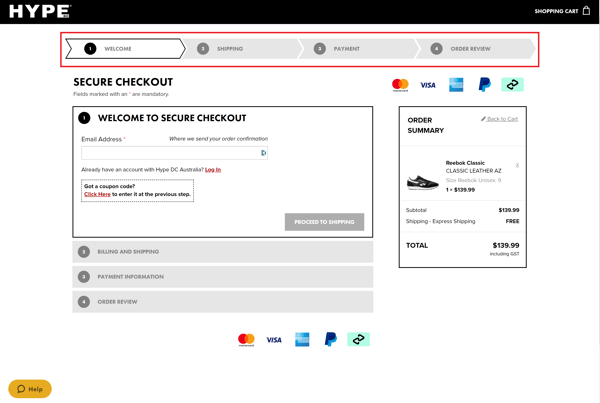Viewport: 600px width, 403px height.
Task: Expand the Payment Information section
Action: pos(223,277)
